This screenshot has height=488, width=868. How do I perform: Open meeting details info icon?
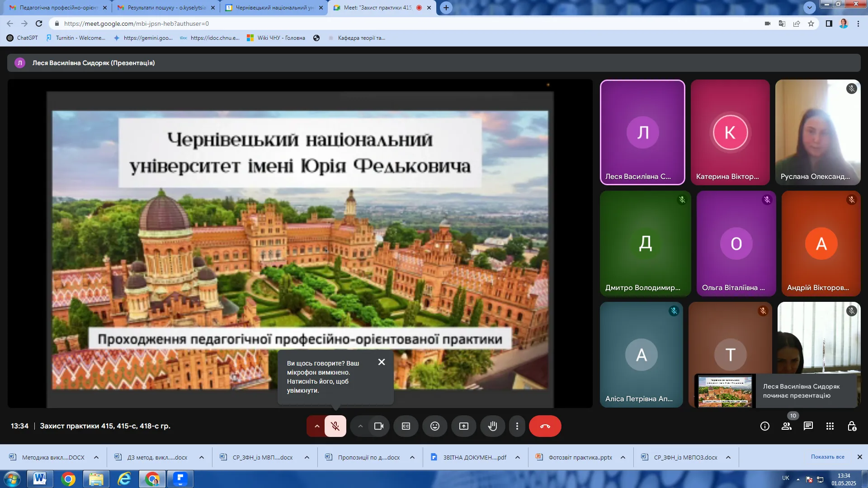tap(765, 426)
